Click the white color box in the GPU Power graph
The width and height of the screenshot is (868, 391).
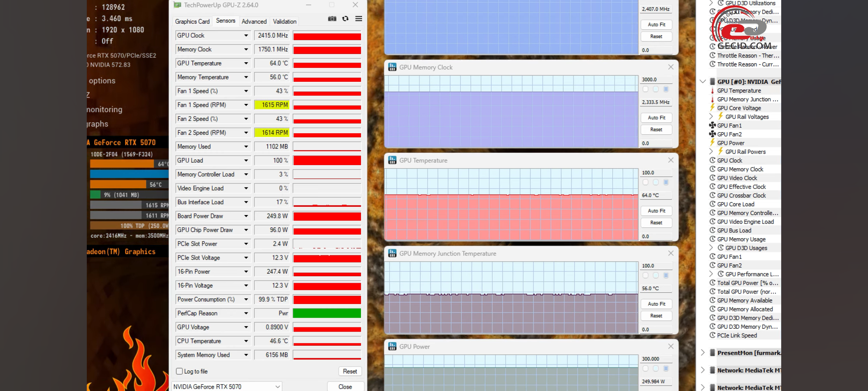point(646,368)
